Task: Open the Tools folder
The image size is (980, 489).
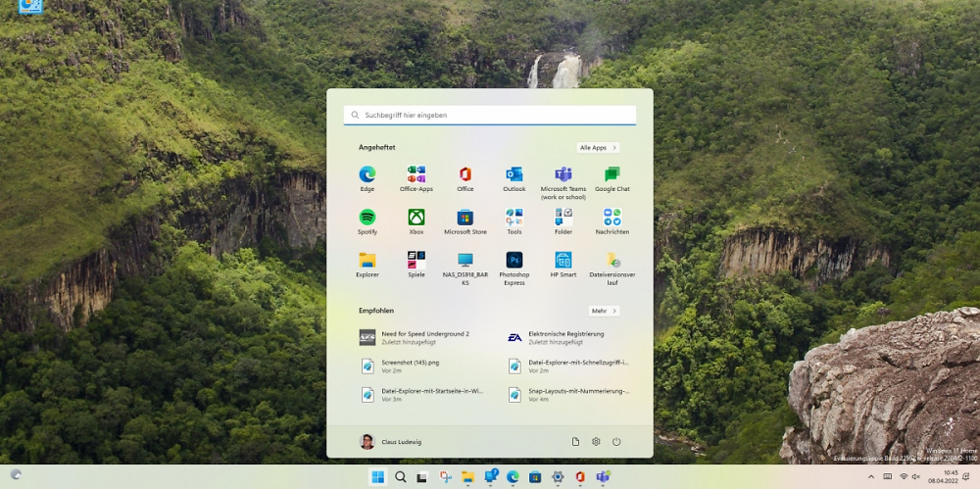Action: (x=514, y=222)
